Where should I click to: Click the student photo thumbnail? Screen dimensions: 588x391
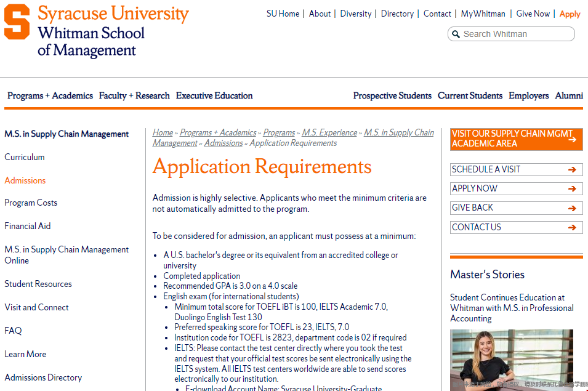click(512, 360)
